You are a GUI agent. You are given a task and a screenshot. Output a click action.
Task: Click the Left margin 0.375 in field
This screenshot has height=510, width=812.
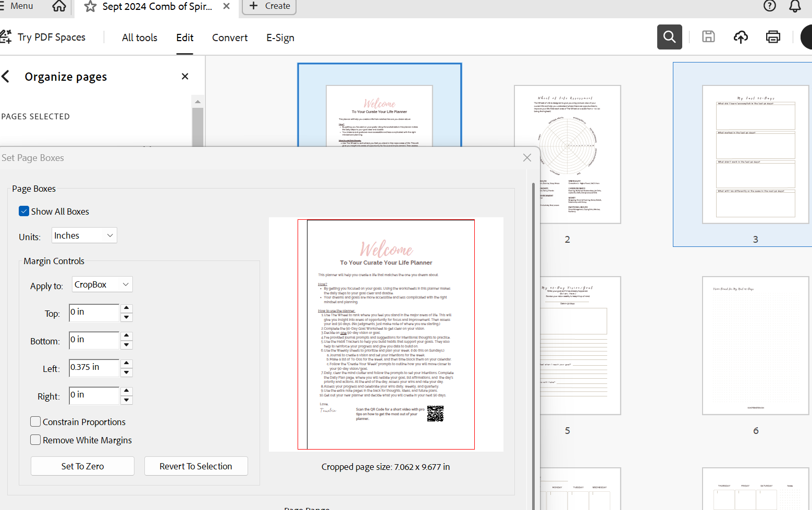94,368
